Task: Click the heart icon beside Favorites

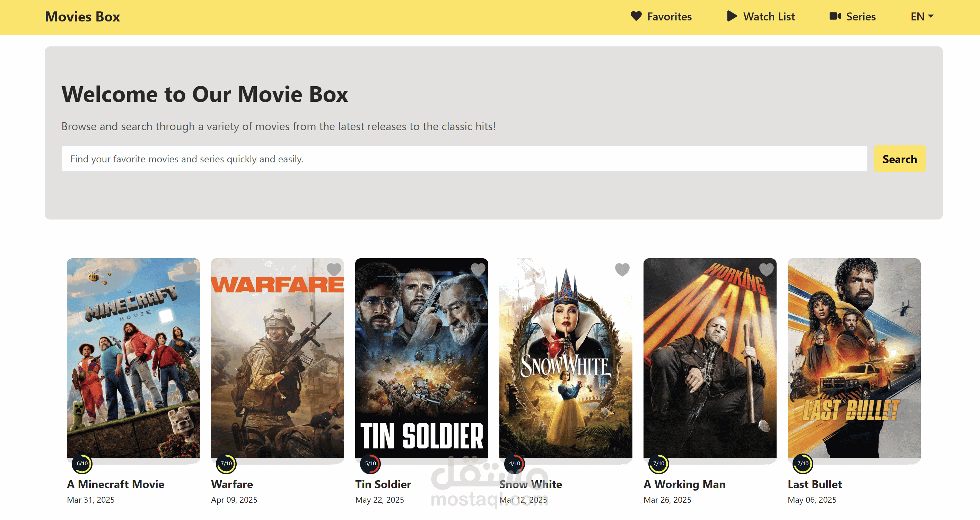Action: point(636,16)
